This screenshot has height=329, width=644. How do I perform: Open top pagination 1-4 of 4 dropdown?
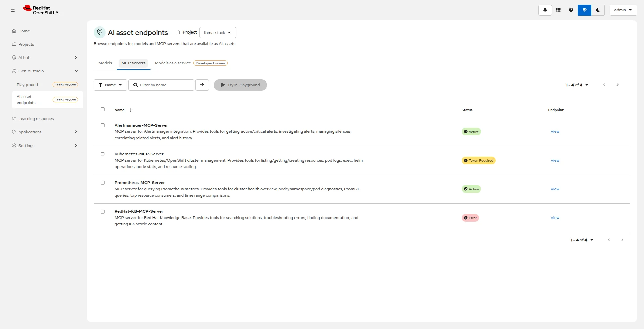(x=577, y=85)
